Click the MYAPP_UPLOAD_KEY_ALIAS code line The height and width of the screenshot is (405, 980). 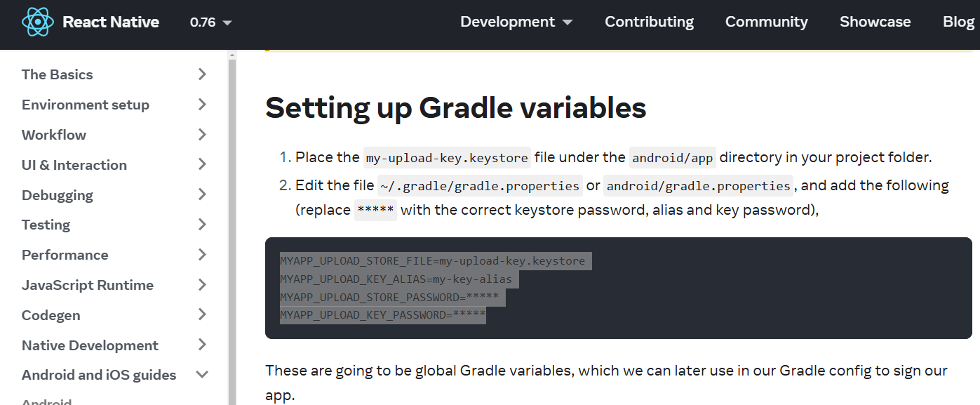pyautogui.click(x=396, y=279)
